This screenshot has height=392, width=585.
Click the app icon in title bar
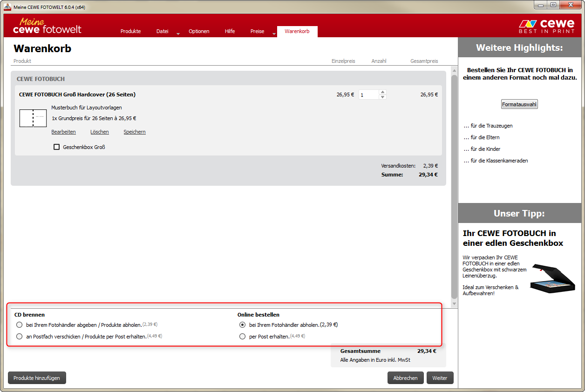pos(7,7)
